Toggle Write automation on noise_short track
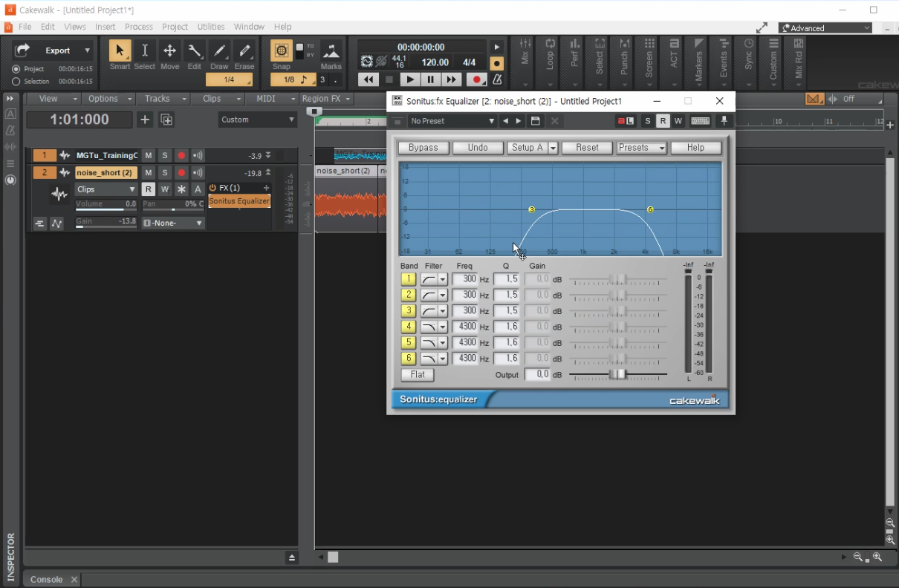This screenshot has width=899, height=588. (165, 189)
